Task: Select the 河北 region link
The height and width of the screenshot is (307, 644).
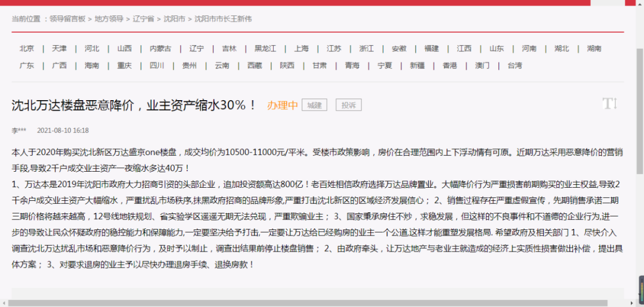Action: click(92, 48)
